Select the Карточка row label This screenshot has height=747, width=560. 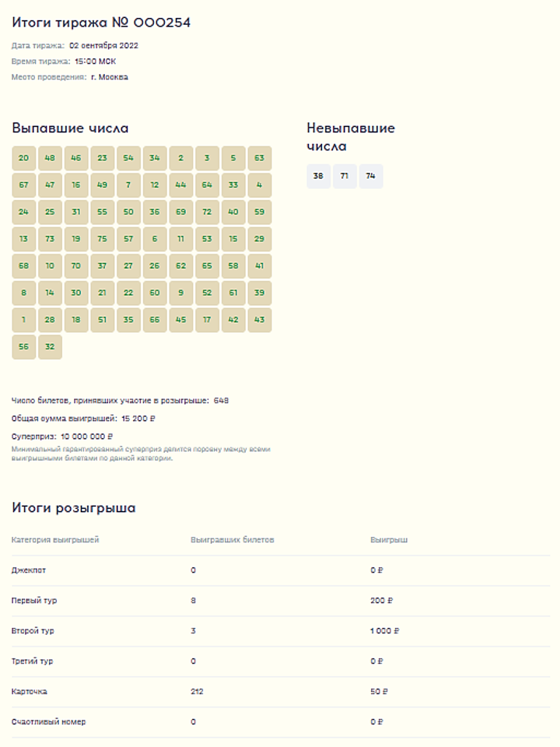point(29,692)
